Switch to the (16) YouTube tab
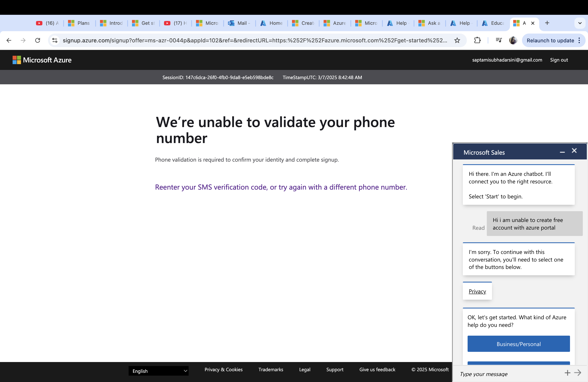This screenshot has width=588, height=382. click(48, 23)
